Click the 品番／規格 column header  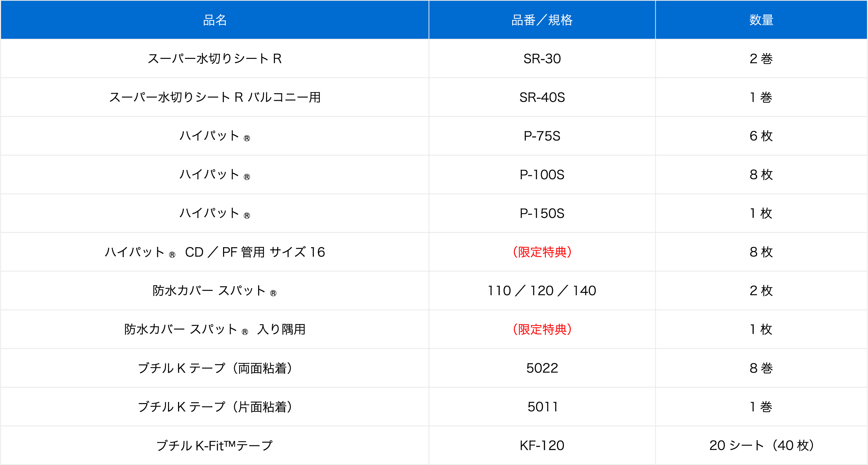(x=542, y=20)
